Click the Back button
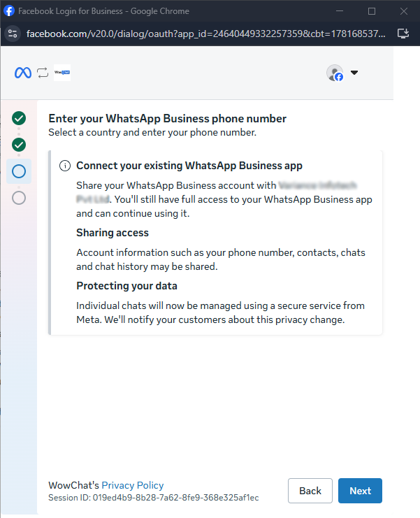 [x=310, y=491]
